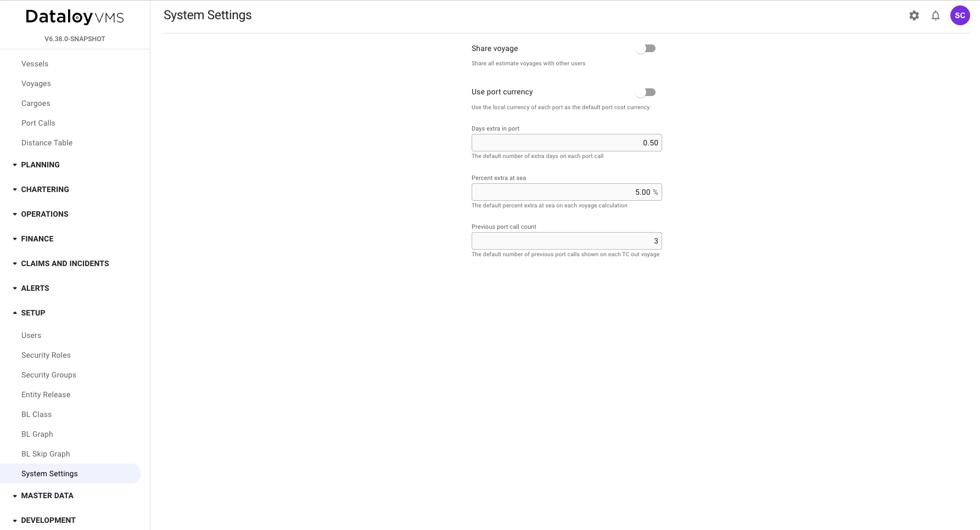Expand the PLANNING section

coord(40,165)
